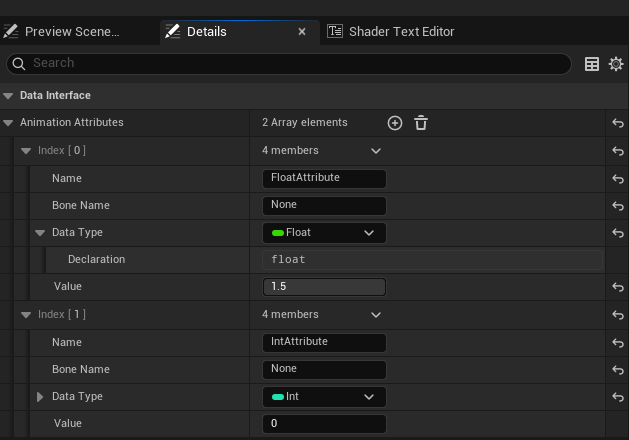This screenshot has height=440, width=629.
Task: Collapse the Index [ 0 ] element
Action: click(x=26, y=151)
